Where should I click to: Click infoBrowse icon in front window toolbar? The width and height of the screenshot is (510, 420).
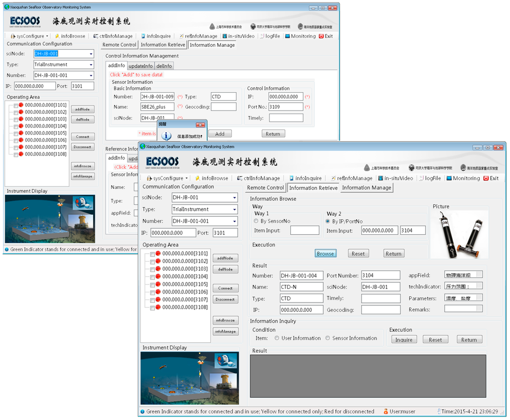pos(198,178)
